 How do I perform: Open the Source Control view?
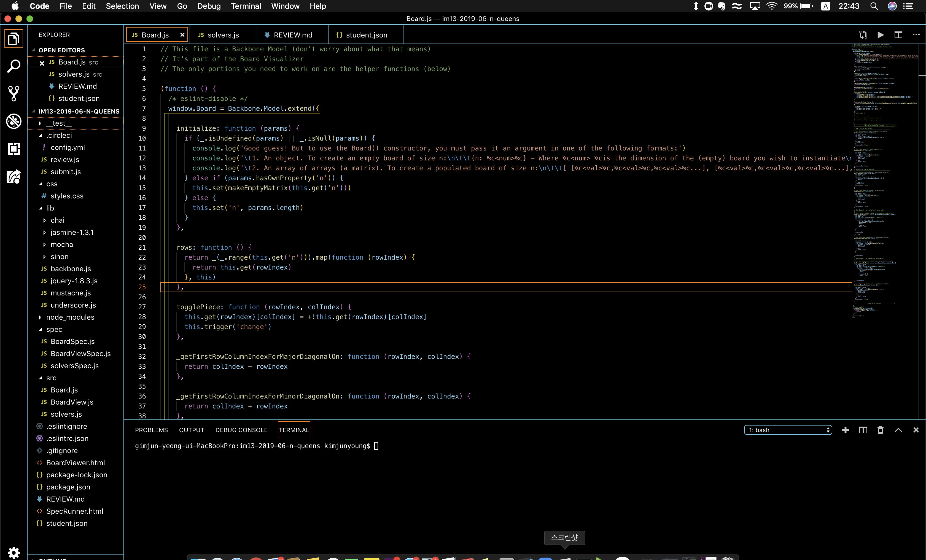14,94
